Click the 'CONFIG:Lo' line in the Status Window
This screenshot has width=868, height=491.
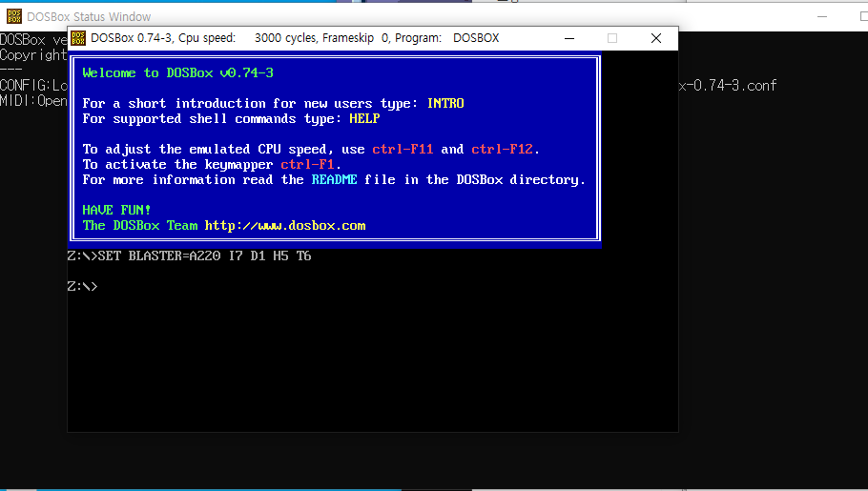(x=33, y=85)
